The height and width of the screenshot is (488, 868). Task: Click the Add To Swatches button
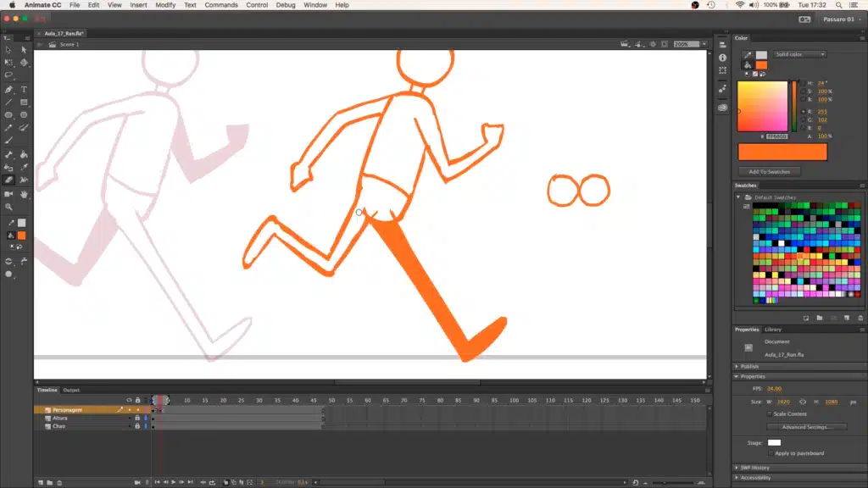click(x=769, y=172)
